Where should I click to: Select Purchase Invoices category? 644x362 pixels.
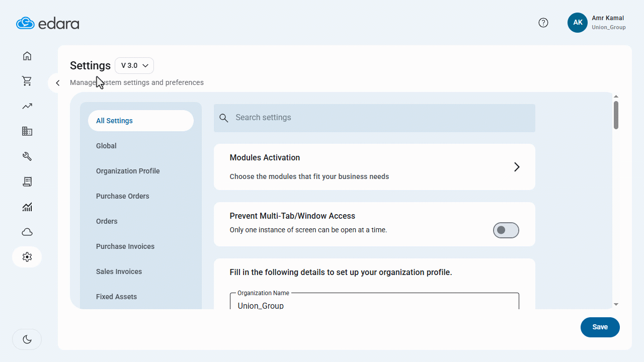pos(141,246)
